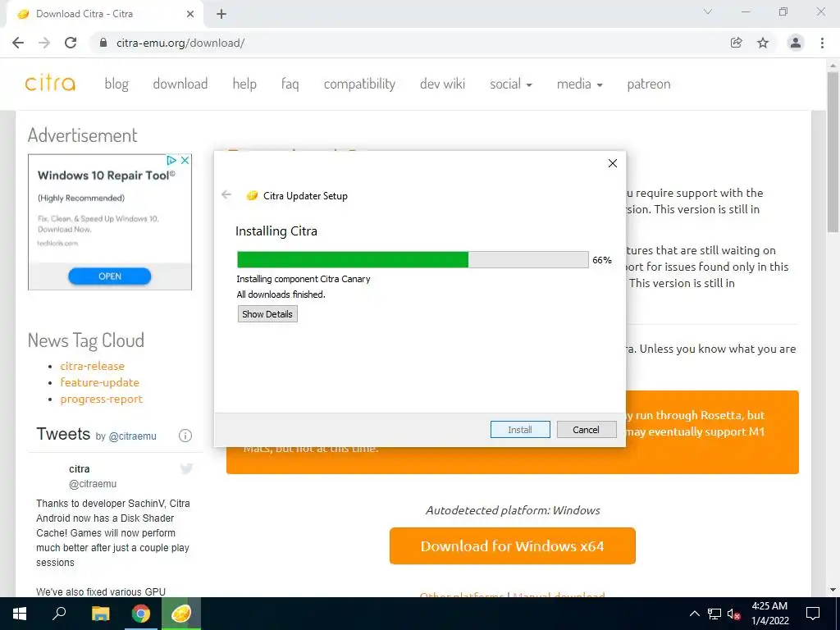The height and width of the screenshot is (630, 840).
Task: Click the browser forward arrow
Action: click(x=44, y=43)
